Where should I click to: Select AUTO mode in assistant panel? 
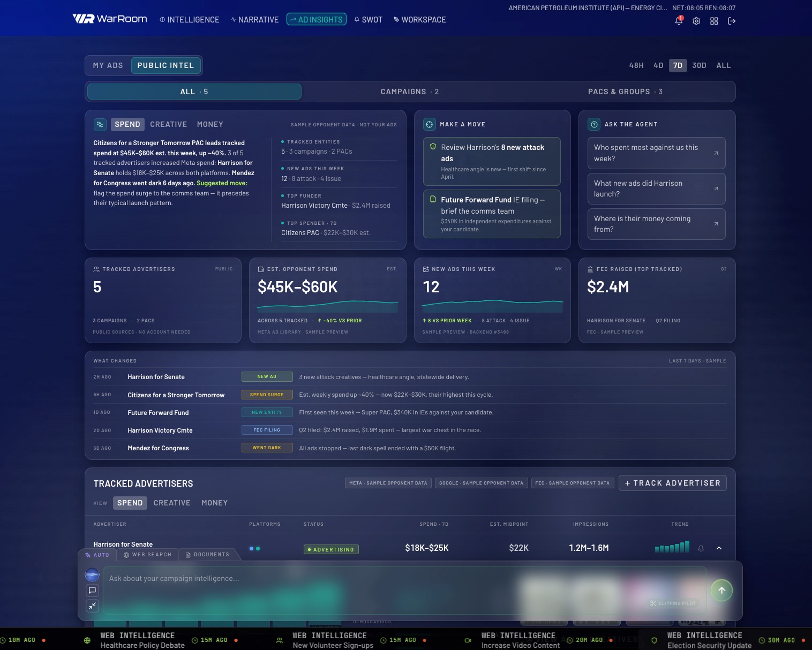tap(97, 555)
